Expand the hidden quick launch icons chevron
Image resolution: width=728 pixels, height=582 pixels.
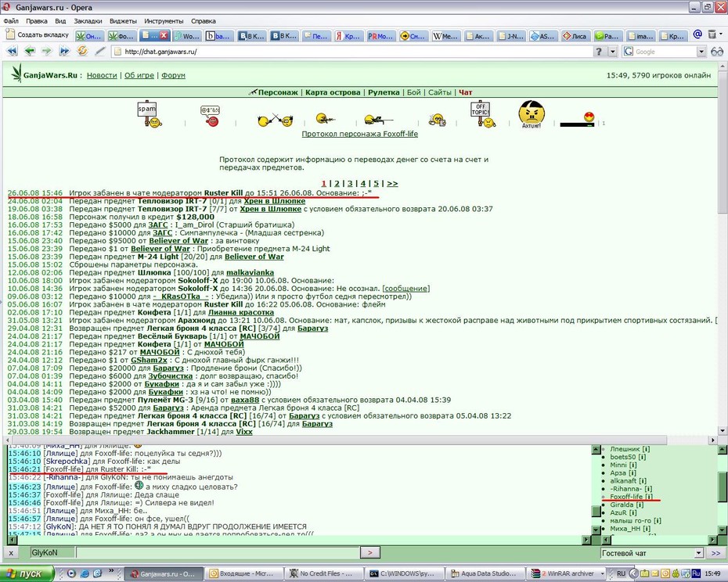point(111,571)
